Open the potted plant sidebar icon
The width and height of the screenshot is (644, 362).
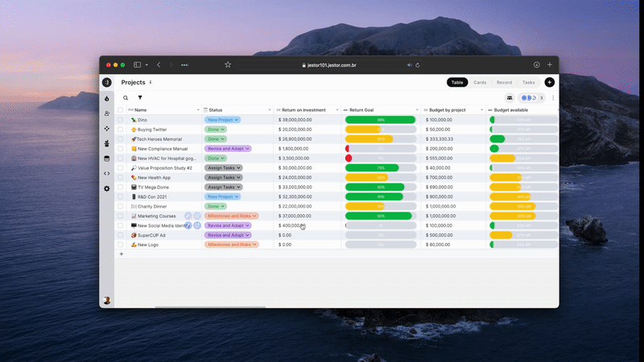pos(107,143)
